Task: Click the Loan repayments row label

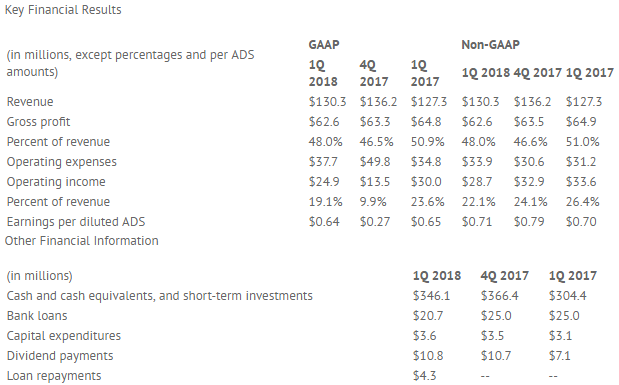Action: click(x=54, y=376)
